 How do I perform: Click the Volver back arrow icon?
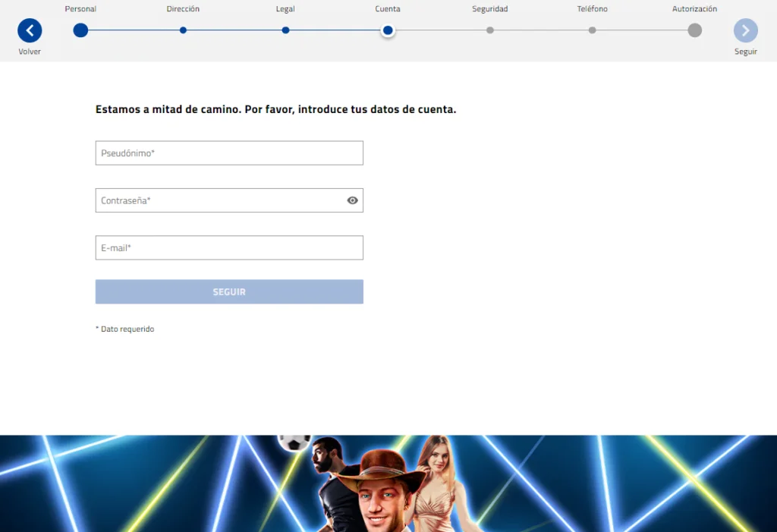[30, 30]
